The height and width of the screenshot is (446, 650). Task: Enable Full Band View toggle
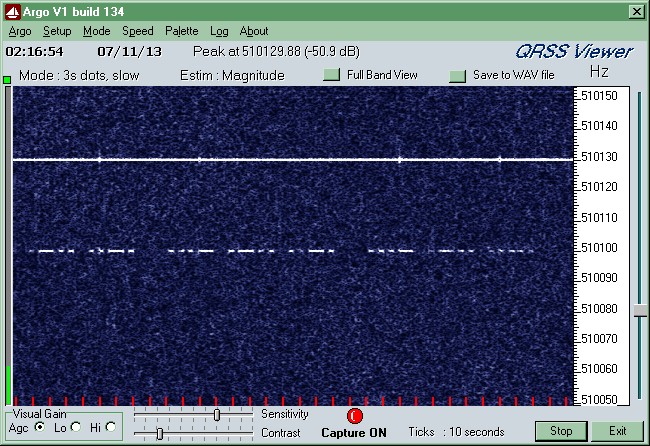pyautogui.click(x=332, y=75)
